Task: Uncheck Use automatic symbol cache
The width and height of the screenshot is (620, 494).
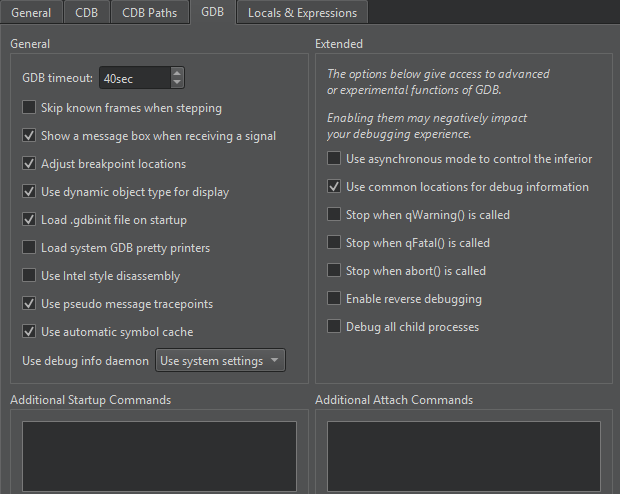Action: (29, 332)
